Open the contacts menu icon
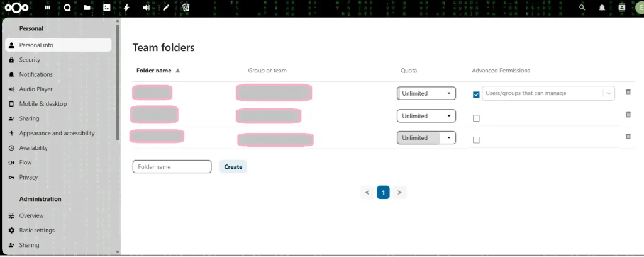 pos(622,8)
